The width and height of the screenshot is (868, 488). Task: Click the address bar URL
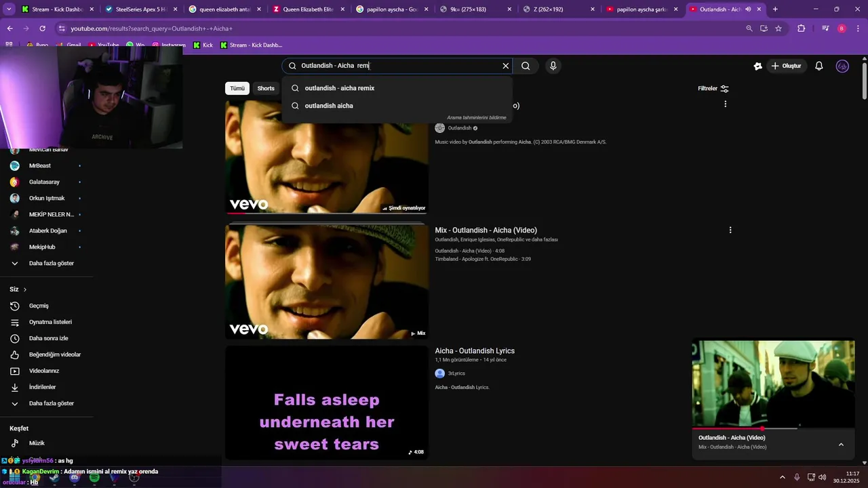(x=152, y=28)
